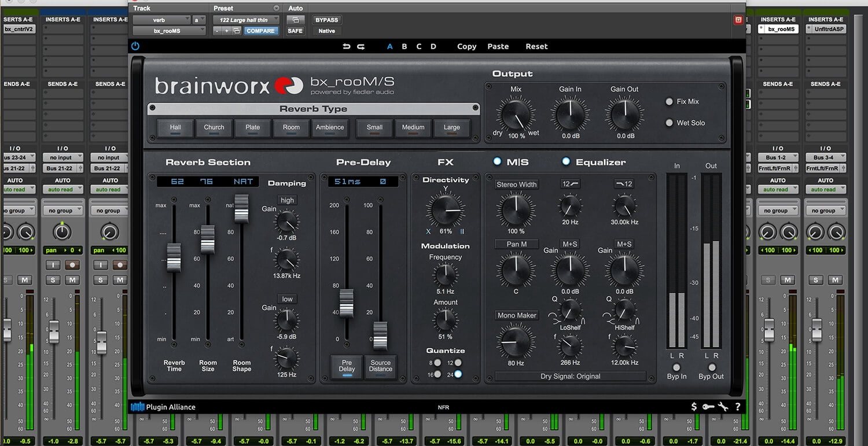Toggle the M|S section on/off

497,161
